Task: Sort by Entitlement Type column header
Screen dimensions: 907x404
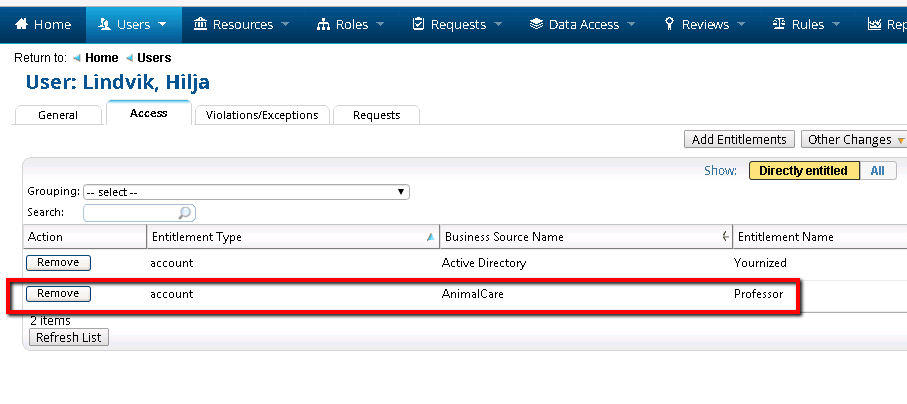Action: tap(195, 237)
